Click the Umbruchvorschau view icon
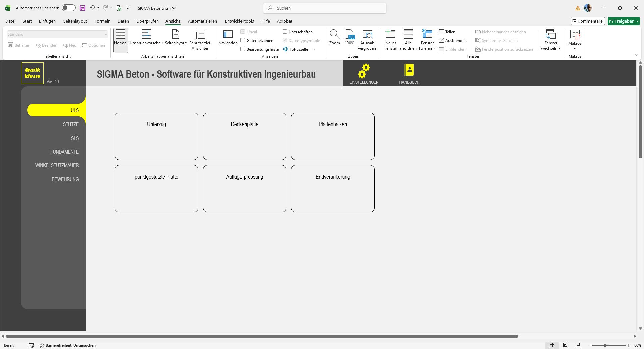This screenshot has width=644, height=349. [146, 34]
